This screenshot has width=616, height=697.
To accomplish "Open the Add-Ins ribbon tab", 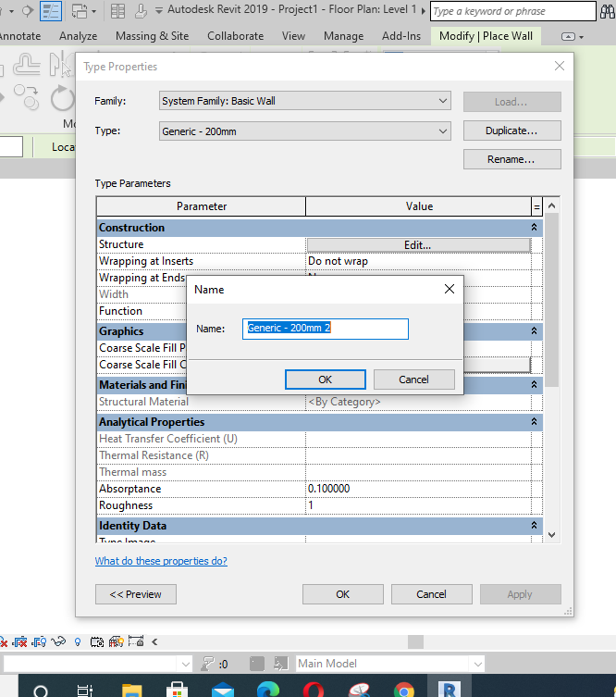I will 401,36.
